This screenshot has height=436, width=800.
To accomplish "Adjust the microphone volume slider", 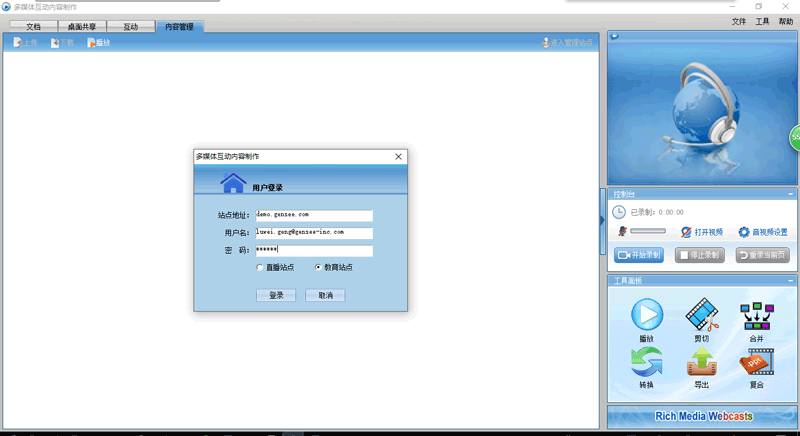I will pos(648,232).
